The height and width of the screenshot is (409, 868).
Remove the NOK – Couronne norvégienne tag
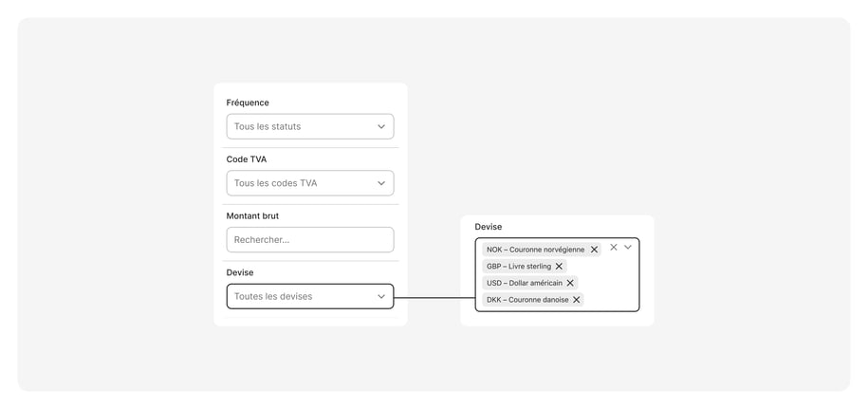(594, 250)
